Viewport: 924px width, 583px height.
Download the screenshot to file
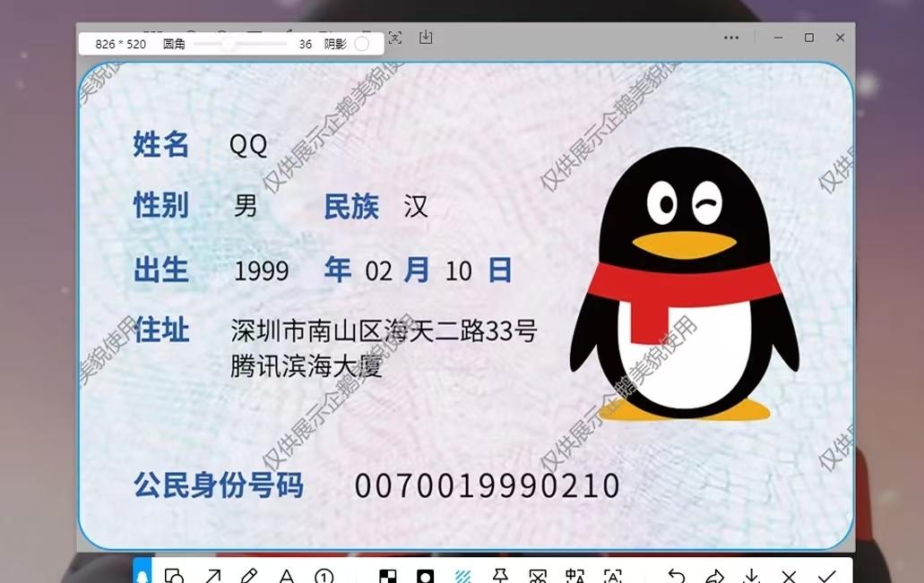[751, 576]
